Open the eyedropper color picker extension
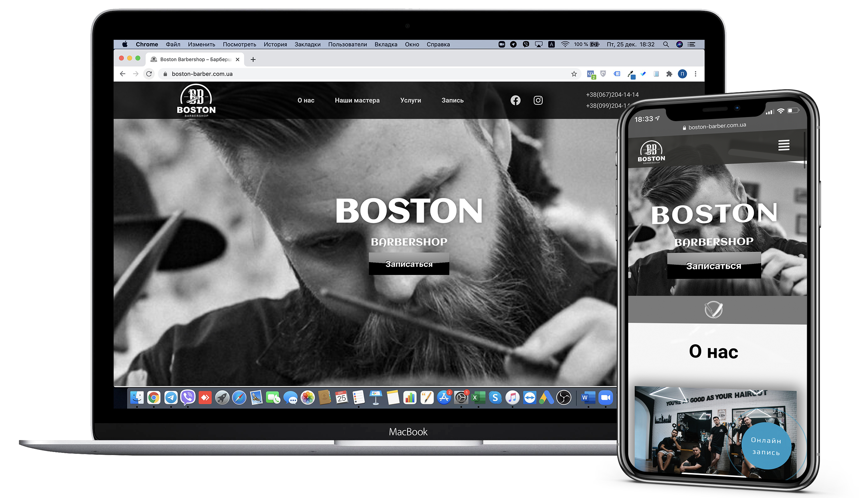The width and height of the screenshot is (868, 498). [631, 74]
